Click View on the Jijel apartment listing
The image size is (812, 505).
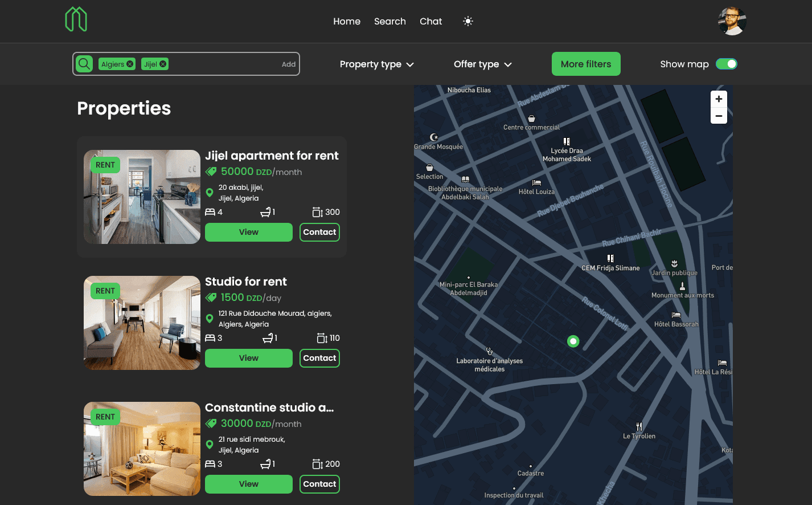248,232
